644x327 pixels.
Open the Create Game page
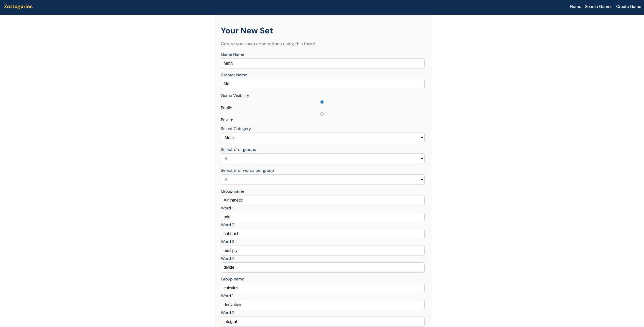628,7
